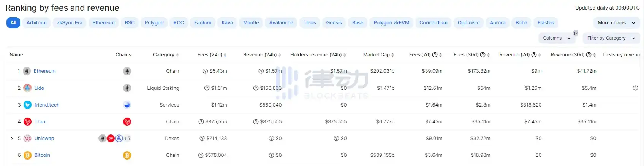Viewport: 644px width, 166px height.
Task: Filter by the Polygon chain
Action: [154, 23]
